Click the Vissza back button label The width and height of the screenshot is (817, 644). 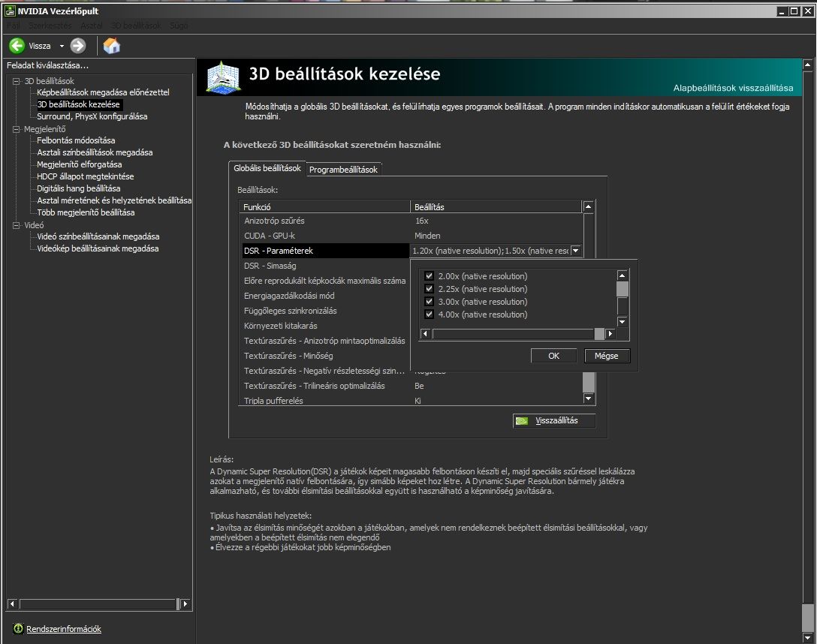(40, 46)
